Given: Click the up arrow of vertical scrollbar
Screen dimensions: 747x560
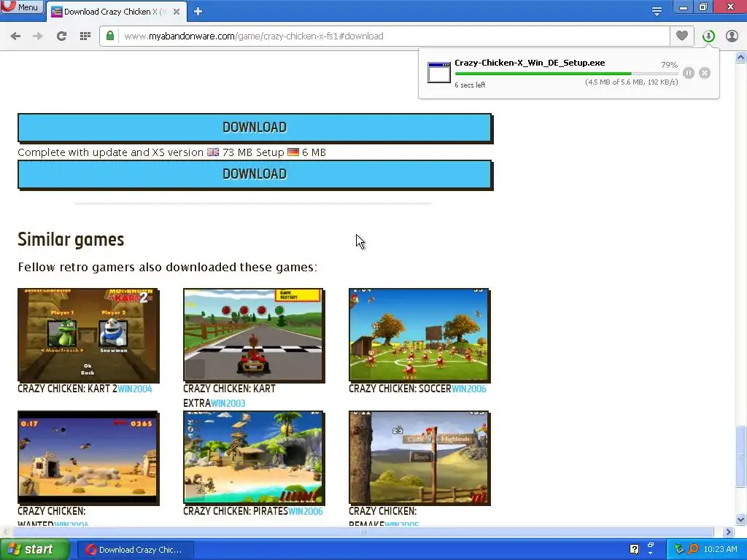Looking at the screenshot, I should (741, 58).
